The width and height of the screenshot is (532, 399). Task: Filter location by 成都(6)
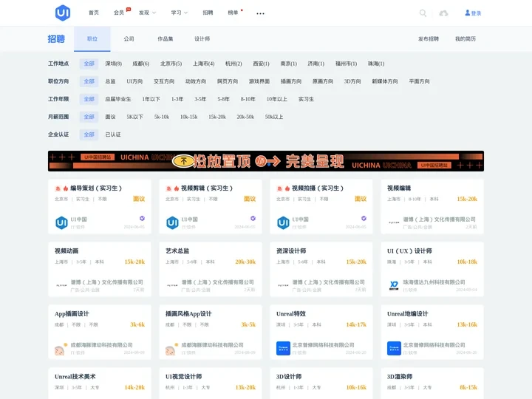(141, 64)
